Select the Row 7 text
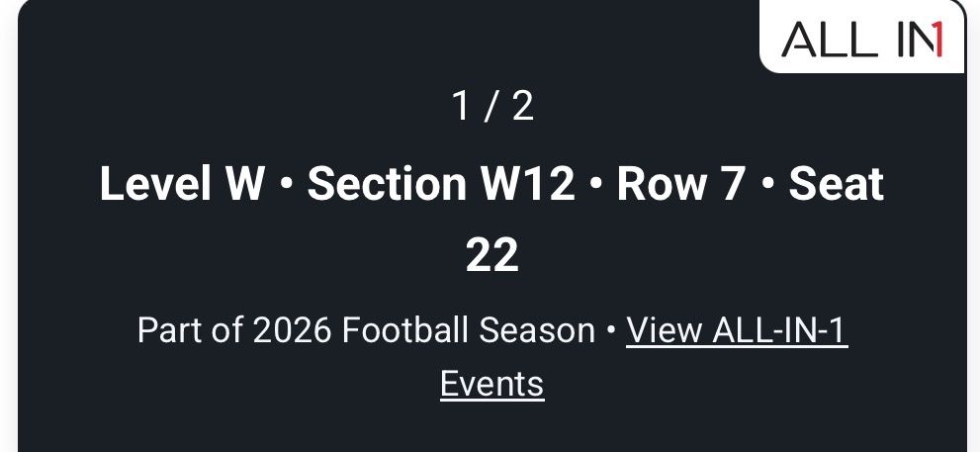 pyautogui.click(x=681, y=184)
